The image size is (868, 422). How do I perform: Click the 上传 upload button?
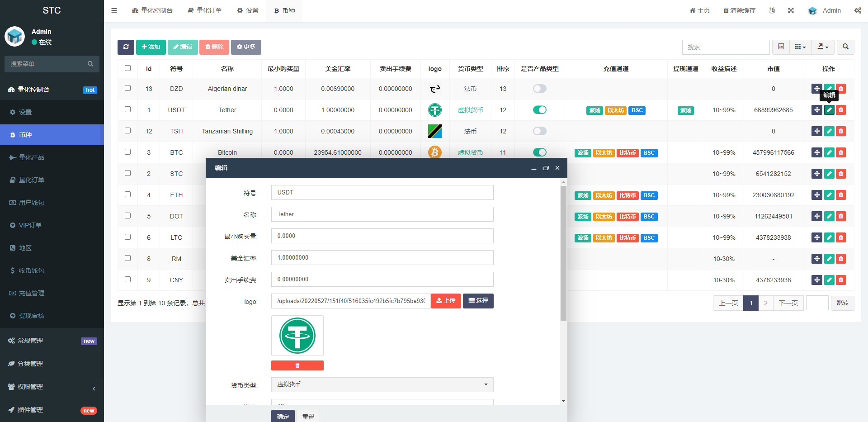tap(445, 301)
